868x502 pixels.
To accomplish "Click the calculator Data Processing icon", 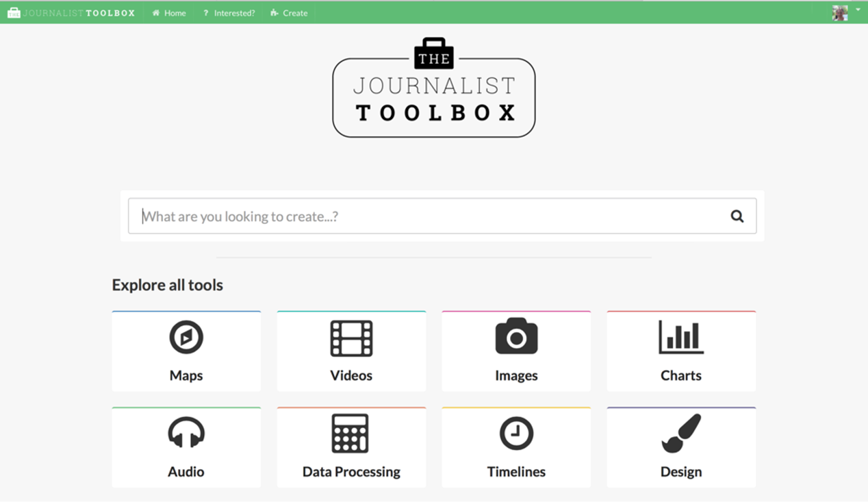I will pos(351,434).
